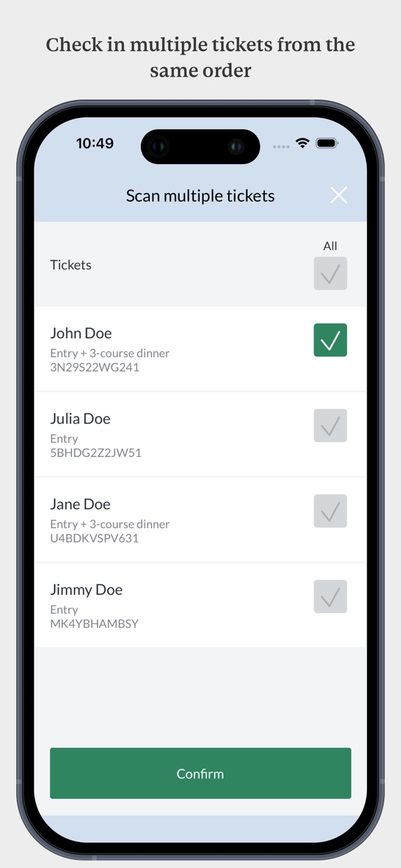Open Julia Doe's ticket row
Screen dimensions: 401x868
200,435
